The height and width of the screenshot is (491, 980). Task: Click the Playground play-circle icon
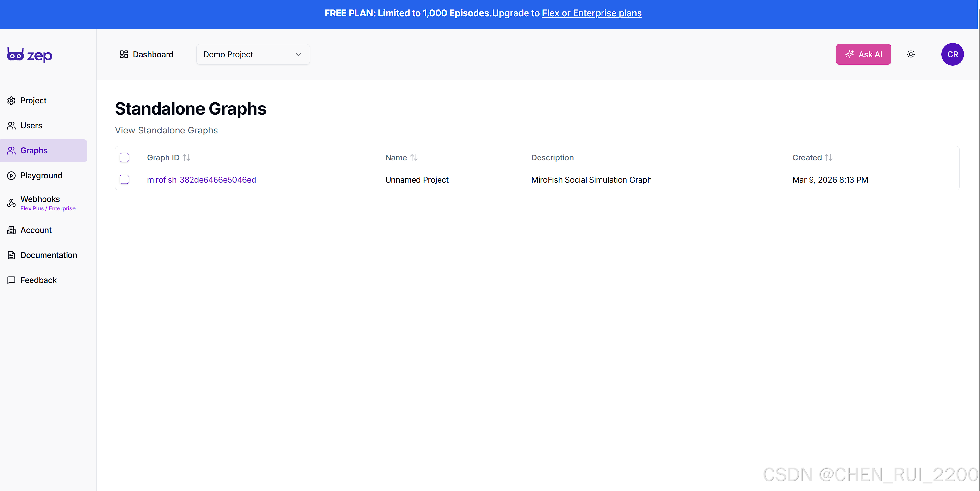click(x=11, y=175)
